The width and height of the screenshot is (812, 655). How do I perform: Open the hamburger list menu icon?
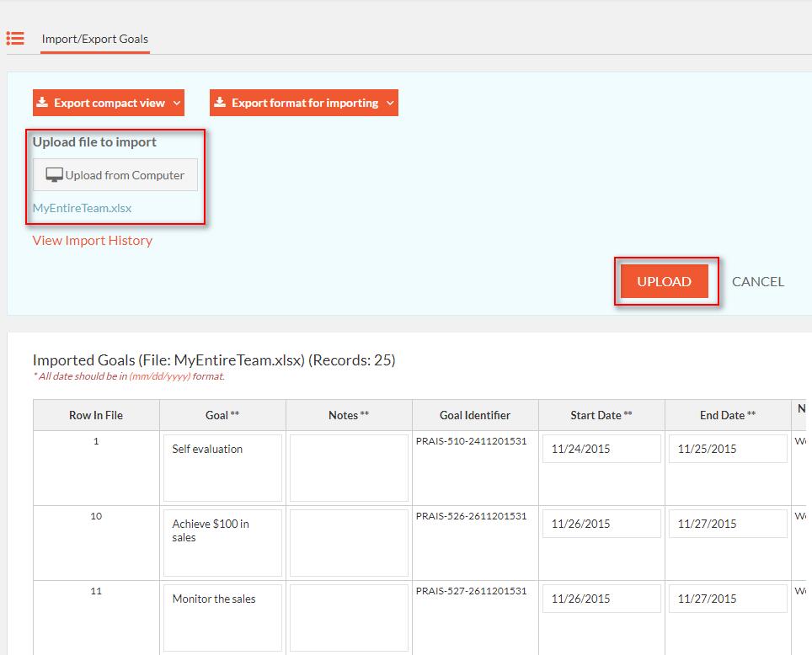[15, 39]
